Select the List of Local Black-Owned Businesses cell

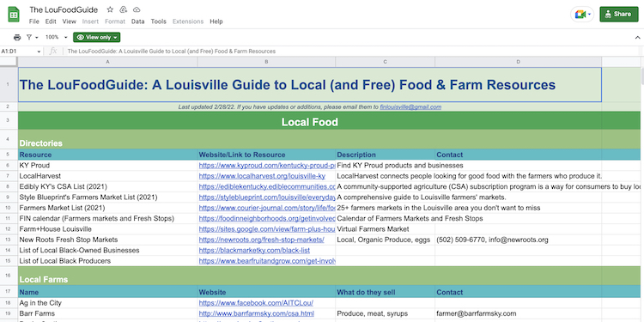tap(107, 250)
